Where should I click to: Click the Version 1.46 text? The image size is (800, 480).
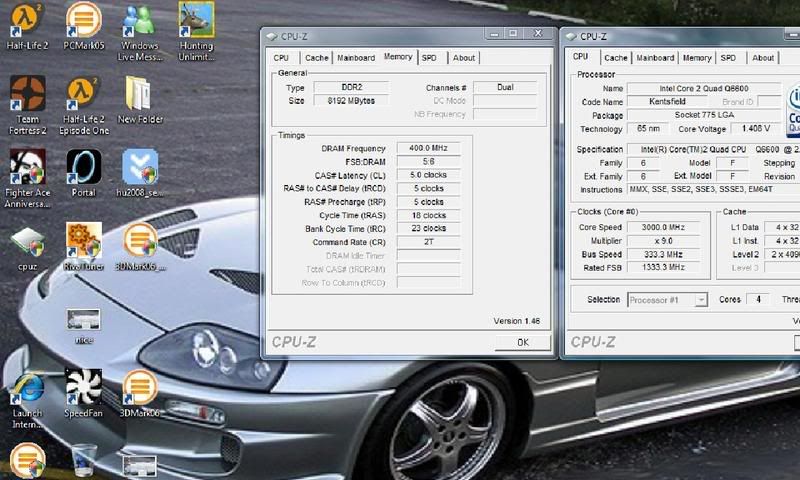[x=516, y=321]
